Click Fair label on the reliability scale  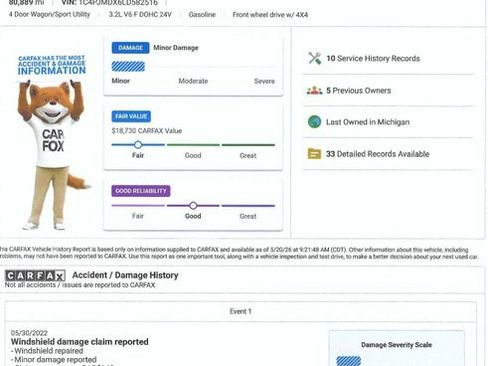coord(138,216)
